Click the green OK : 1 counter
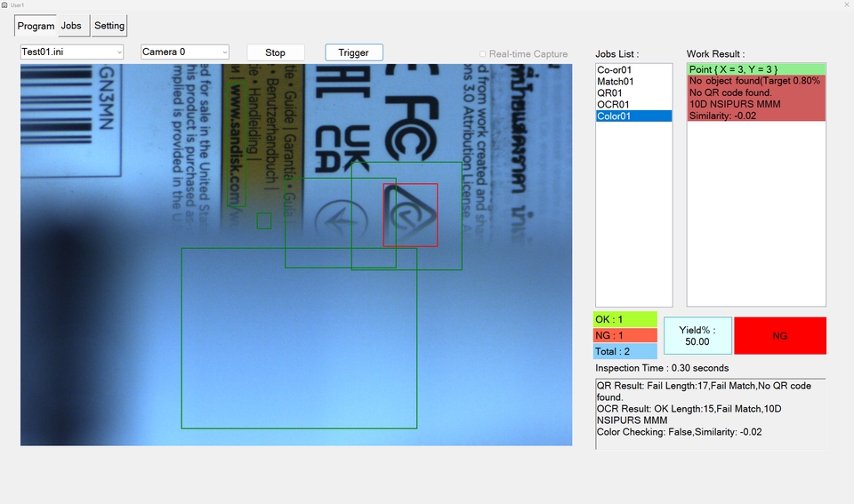854x504 pixels. pyautogui.click(x=625, y=319)
